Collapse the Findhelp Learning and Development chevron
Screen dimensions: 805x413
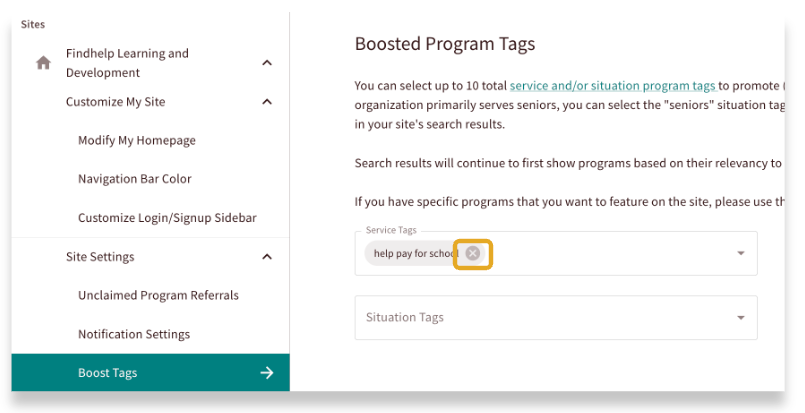tap(267, 63)
